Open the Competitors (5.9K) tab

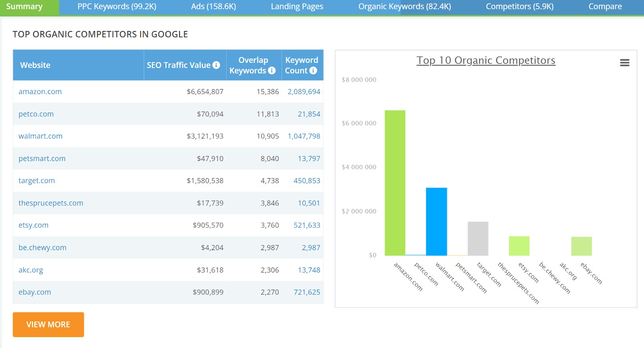coord(519,7)
